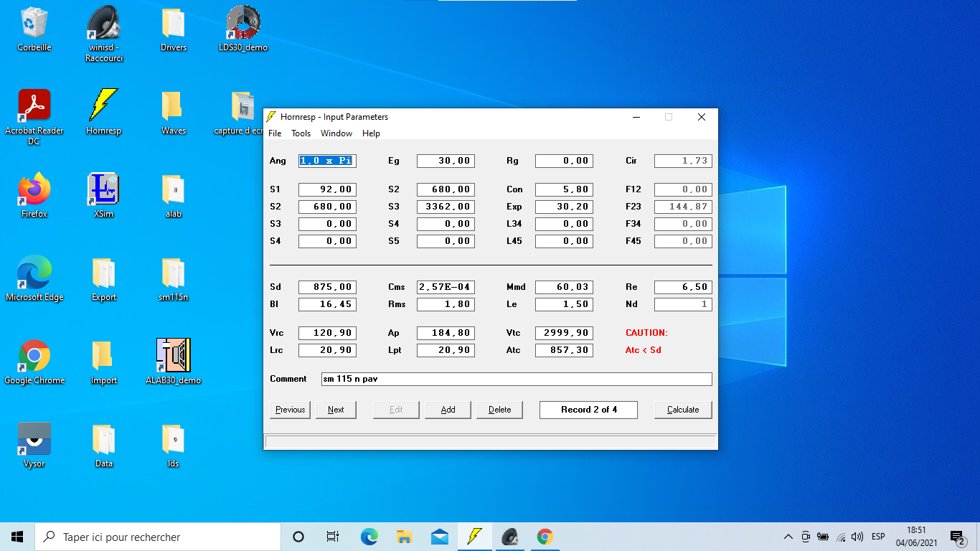Screen dimensions: 980x551
Task: Click the speaker app icon in taskbar
Action: [510, 537]
